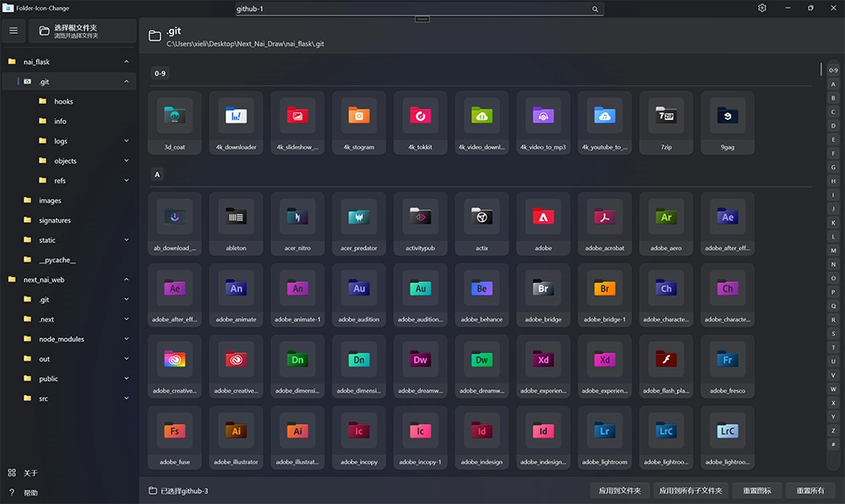The height and width of the screenshot is (504, 845).
Task: Select the ableton icon
Action: click(236, 224)
